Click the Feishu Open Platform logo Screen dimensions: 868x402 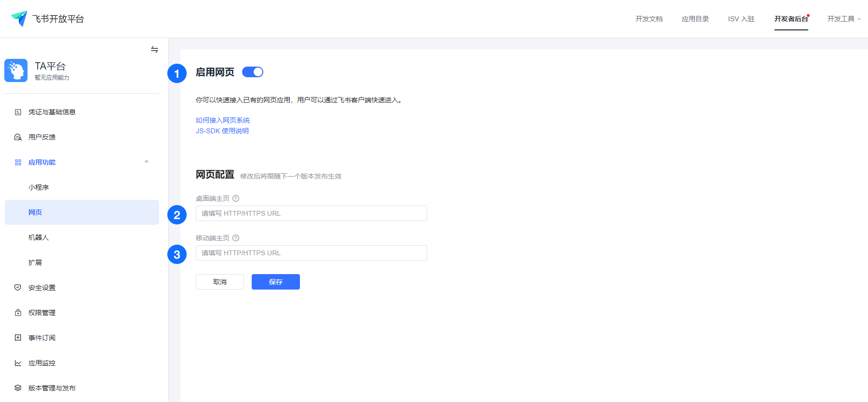pyautogui.click(x=19, y=18)
